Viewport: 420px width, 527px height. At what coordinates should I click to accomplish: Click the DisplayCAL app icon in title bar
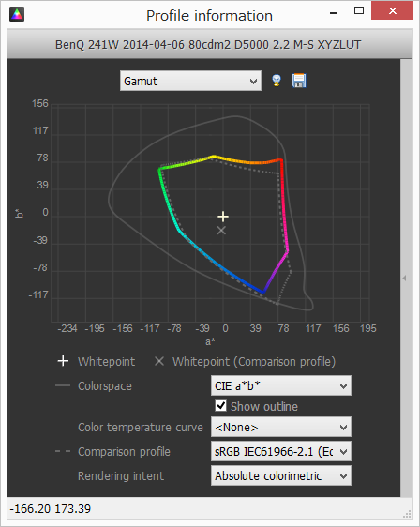point(17,14)
